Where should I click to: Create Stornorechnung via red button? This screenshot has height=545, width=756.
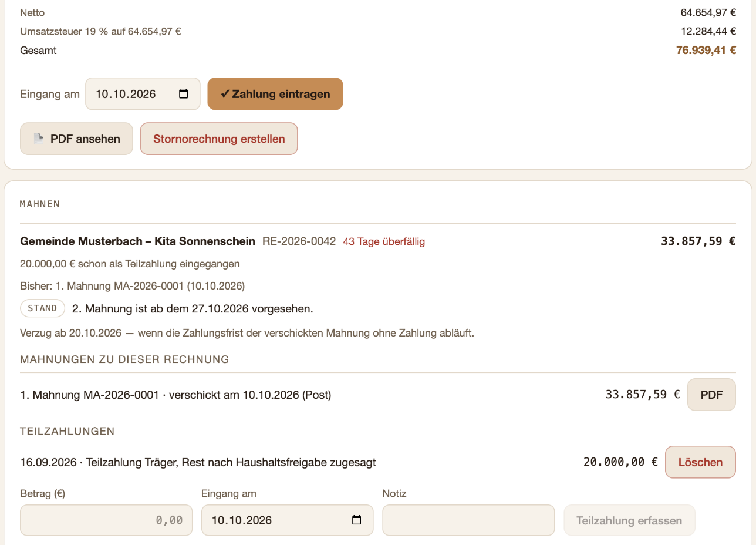click(x=219, y=139)
